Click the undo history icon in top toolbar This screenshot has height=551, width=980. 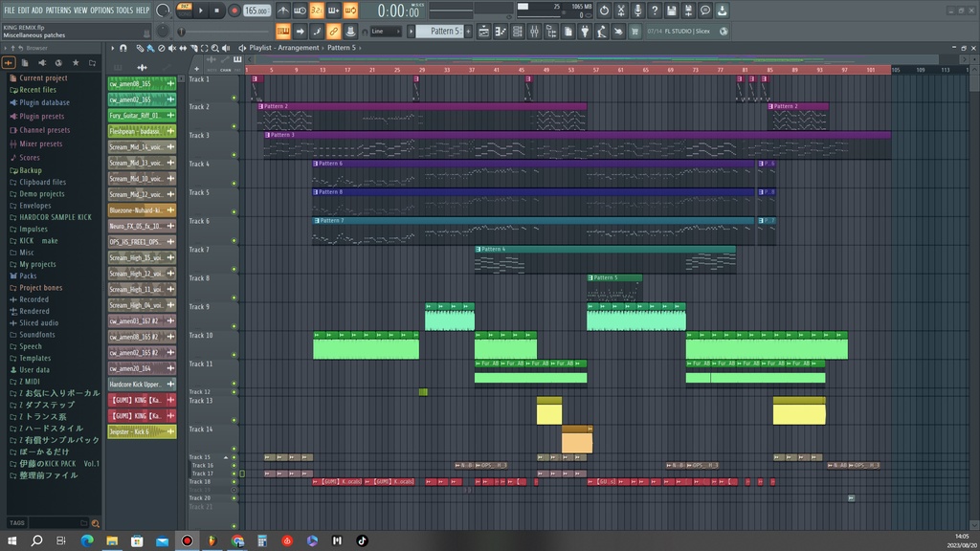coord(604,10)
